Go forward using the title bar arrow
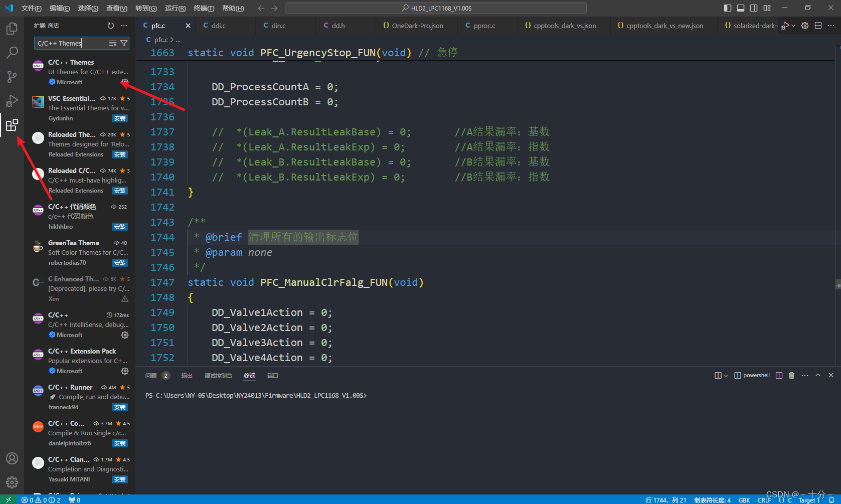This screenshot has width=841, height=504. click(274, 8)
